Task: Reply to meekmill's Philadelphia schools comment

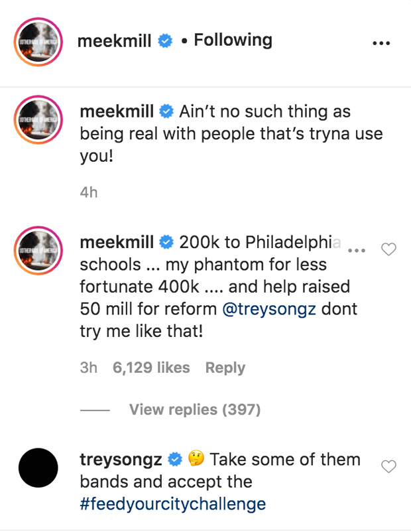Action: point(225,367)
